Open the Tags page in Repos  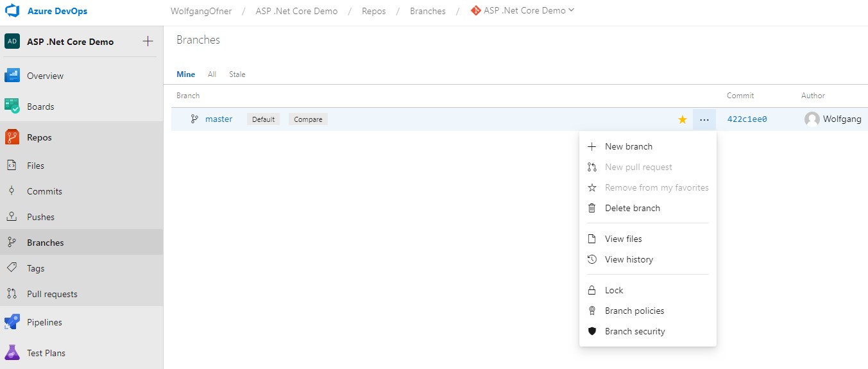coord(35,268)
